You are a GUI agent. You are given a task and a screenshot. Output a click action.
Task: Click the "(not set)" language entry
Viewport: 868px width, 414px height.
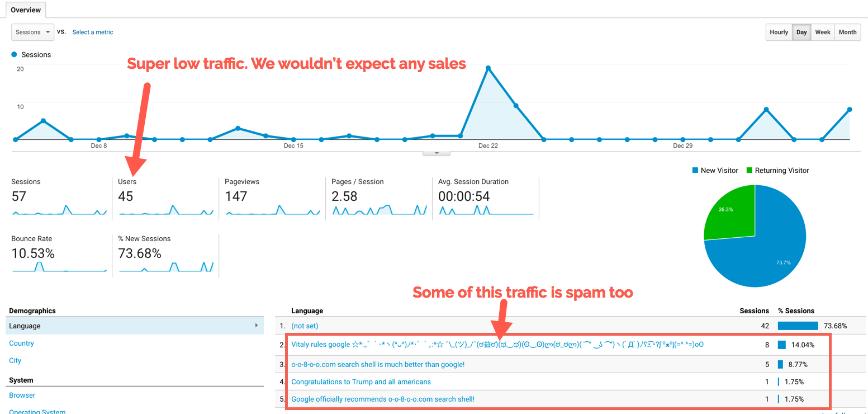point(305,325)
